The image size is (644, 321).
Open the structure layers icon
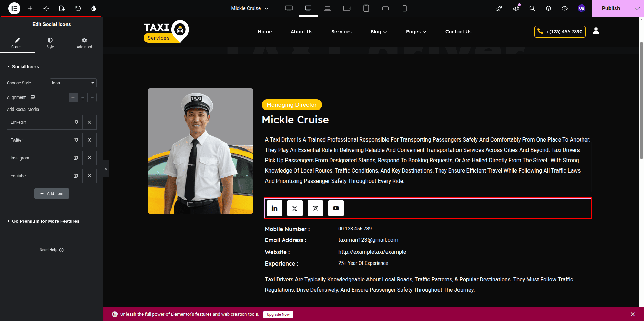pyautogui.click(x=549, y=8)
